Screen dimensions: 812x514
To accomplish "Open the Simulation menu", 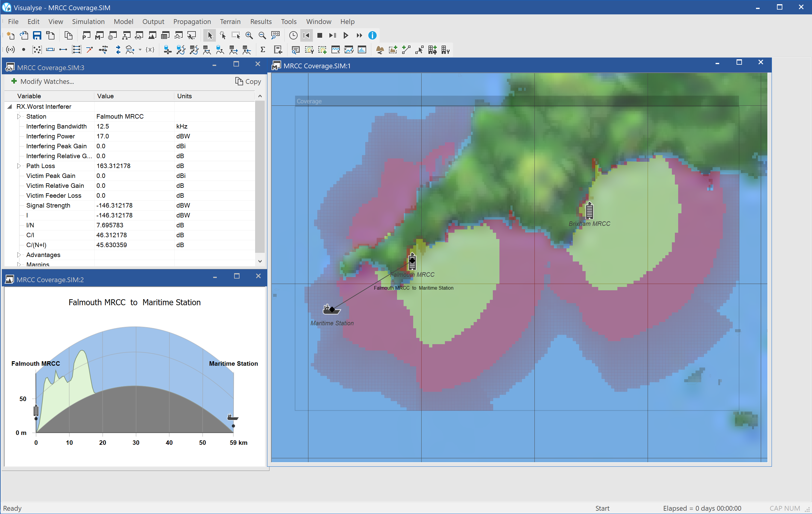I will 88,22.
